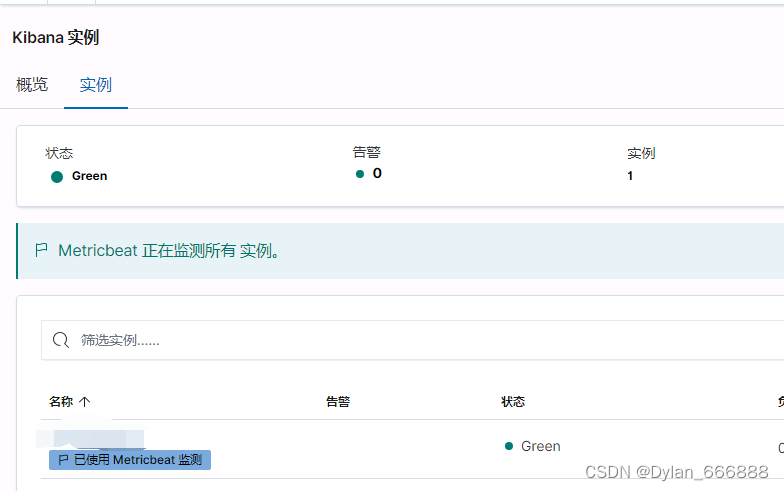
Task: Click the 实例 label in summary panel
Action: tap(641, 153)
